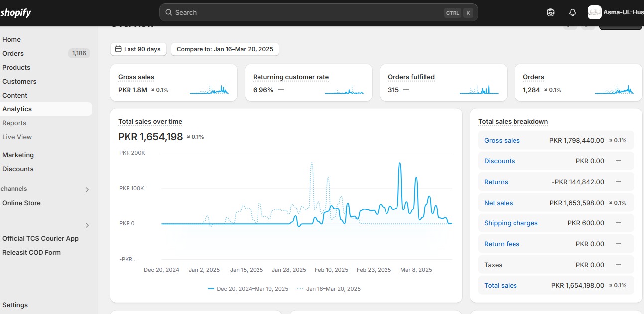Open the Returns breakdown link
Image resolution: width=644 pixels, height=314 pixels.
[496, 182]
